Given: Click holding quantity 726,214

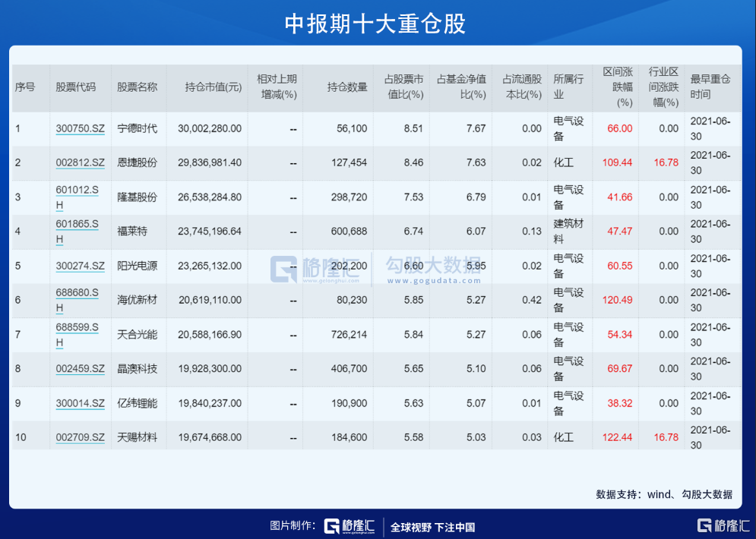Looking at the screenshot, I should coord(349,335).
